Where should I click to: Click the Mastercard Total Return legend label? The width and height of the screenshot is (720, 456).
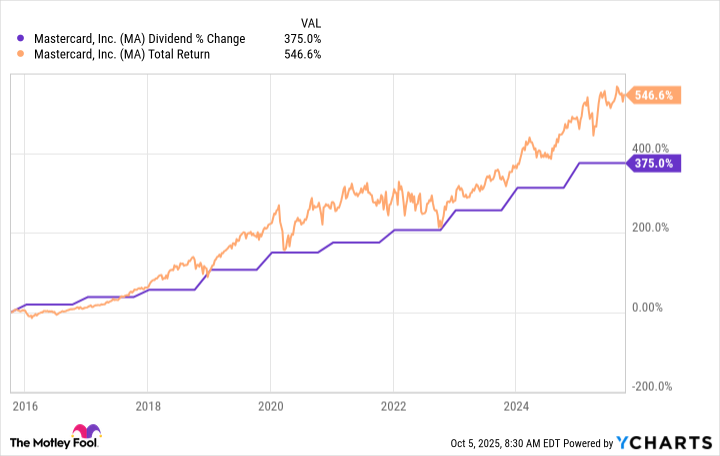tap(121, 55)
